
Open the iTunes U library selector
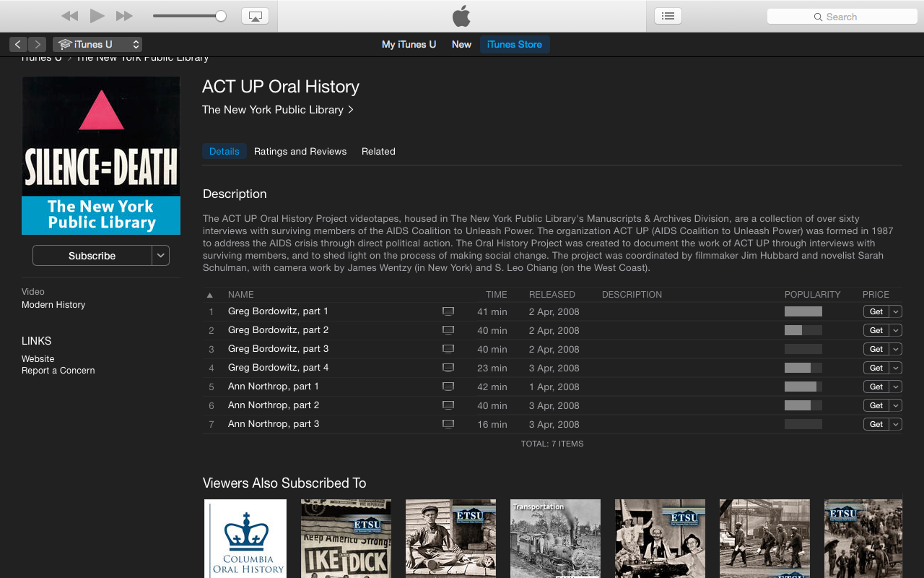(x=97, y=44)
